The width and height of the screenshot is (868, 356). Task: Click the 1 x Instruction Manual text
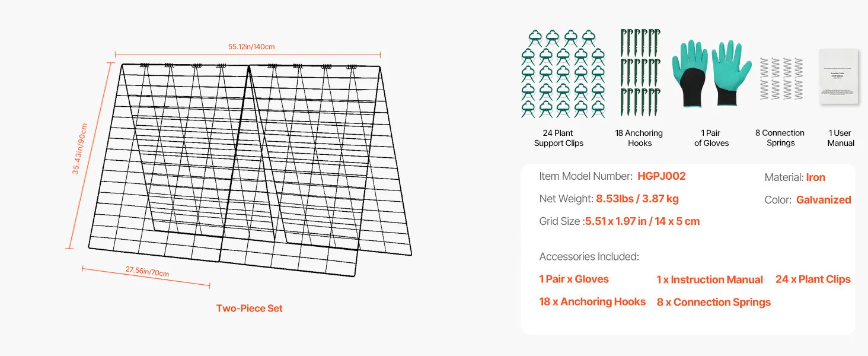pos(709,279)
